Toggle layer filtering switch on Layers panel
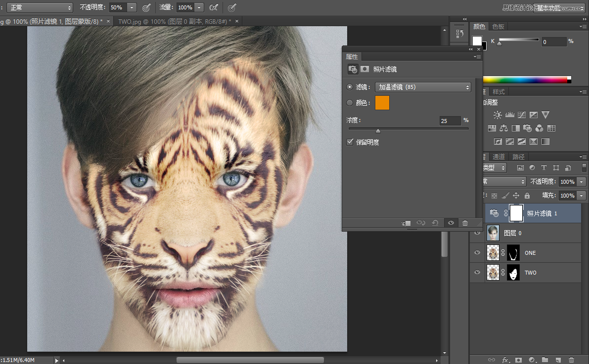Image resolution: width=589 pixels, height=364 pixels. pyautogui.click(x=584, y=168)
